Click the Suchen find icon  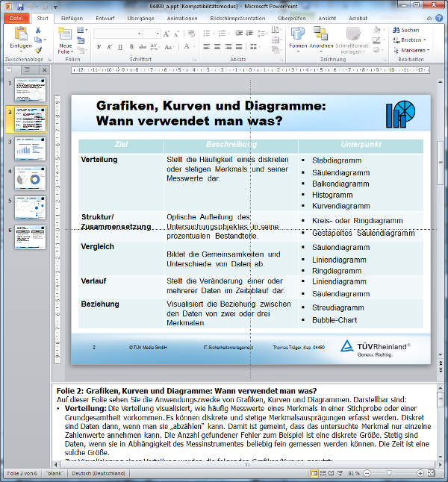[406, 30]
